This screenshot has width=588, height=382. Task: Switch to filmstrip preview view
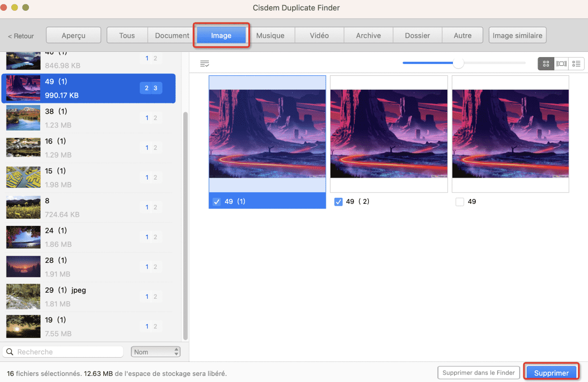tap(561, 64)
